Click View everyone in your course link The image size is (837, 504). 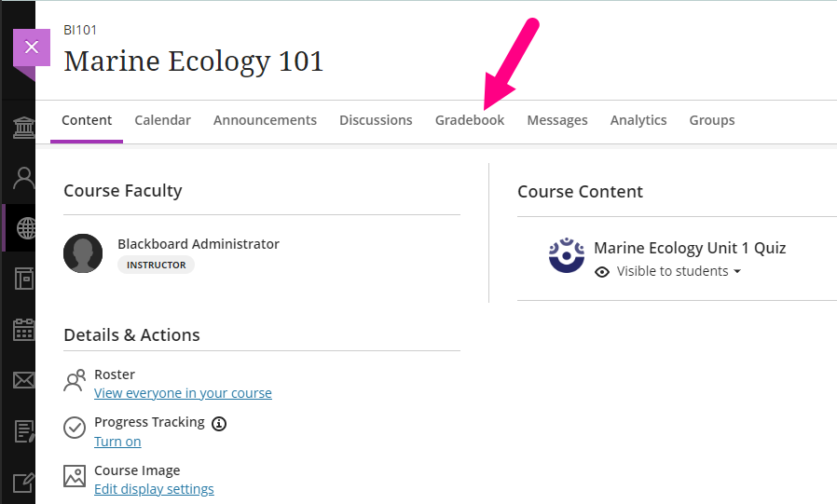point(183,393)
